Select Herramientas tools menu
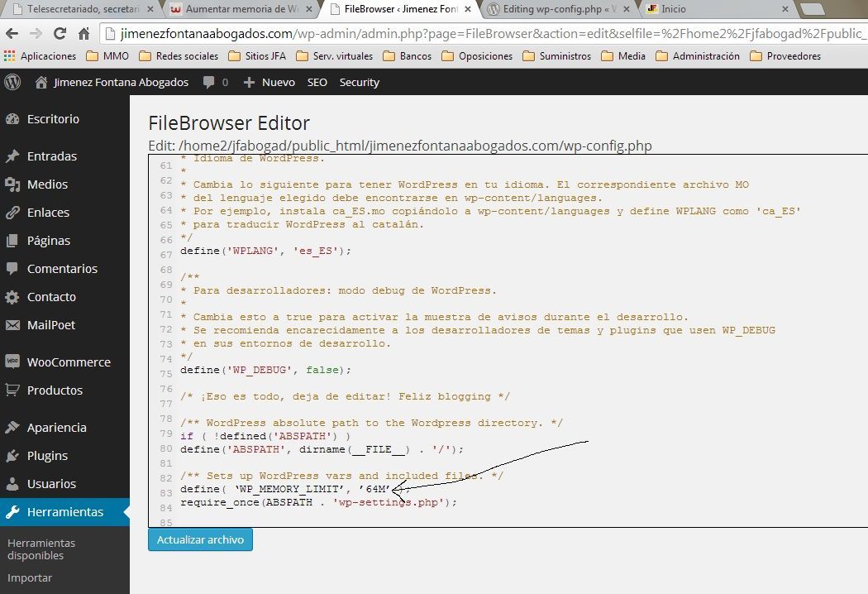The image size is (868, 594). coord(64,512)
